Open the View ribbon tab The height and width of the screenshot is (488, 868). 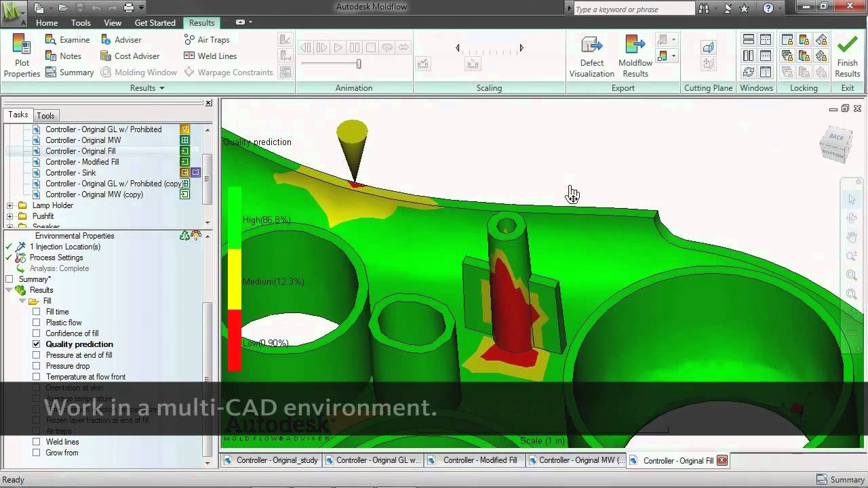[x=113, y=22]
